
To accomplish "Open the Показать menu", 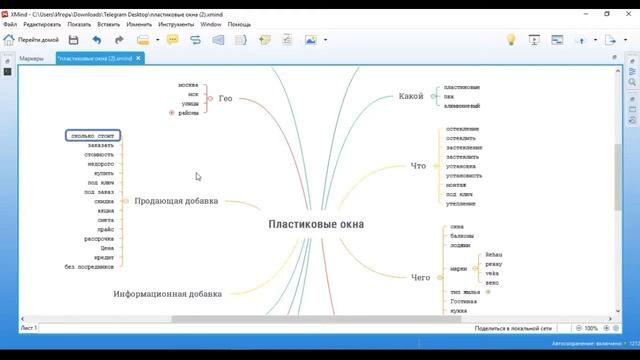I will point(79,24).
